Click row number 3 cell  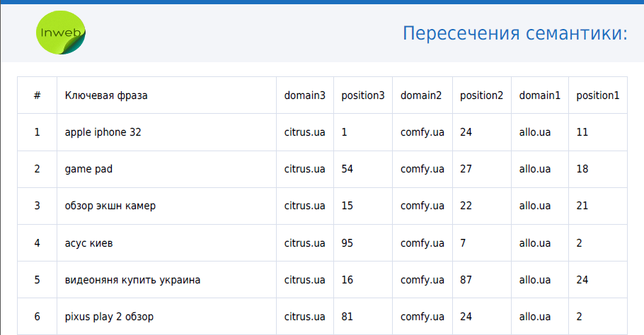(37, 206)
